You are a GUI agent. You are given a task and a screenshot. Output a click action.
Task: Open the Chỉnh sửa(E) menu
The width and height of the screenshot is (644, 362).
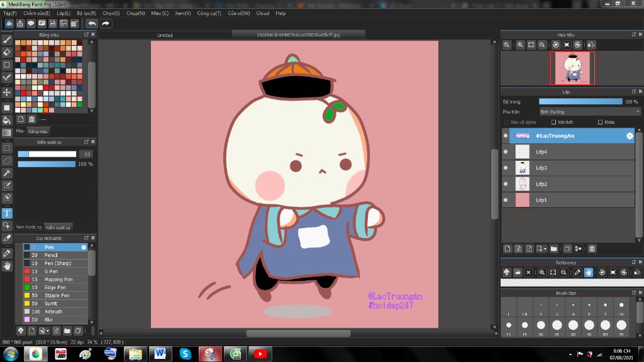pos(36,13)
